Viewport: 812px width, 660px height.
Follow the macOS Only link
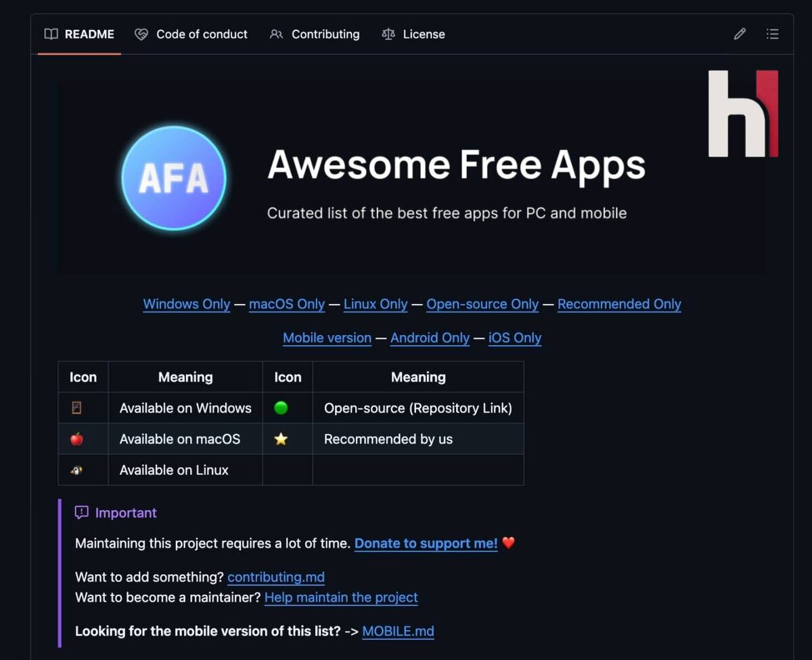287,304
